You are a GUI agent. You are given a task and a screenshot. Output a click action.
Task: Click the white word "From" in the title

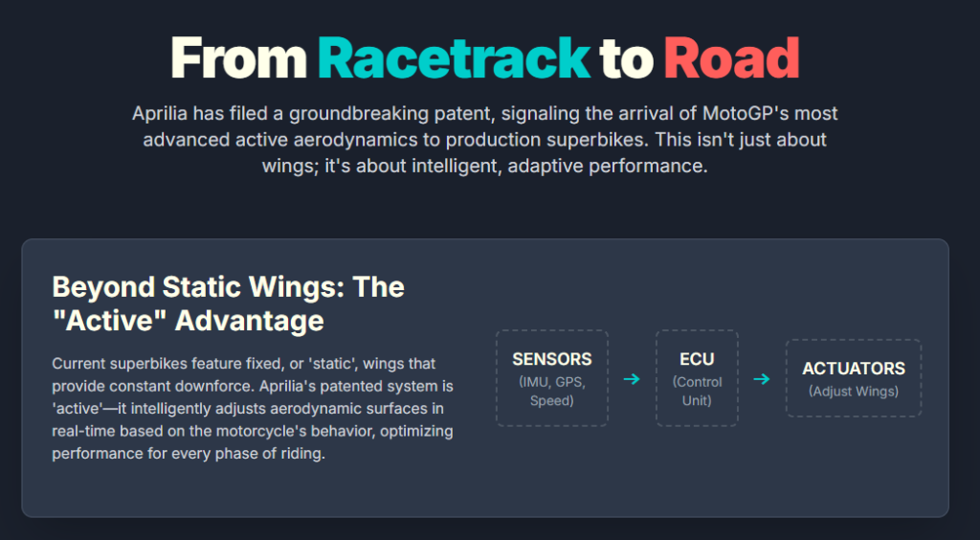click(238, 58)
